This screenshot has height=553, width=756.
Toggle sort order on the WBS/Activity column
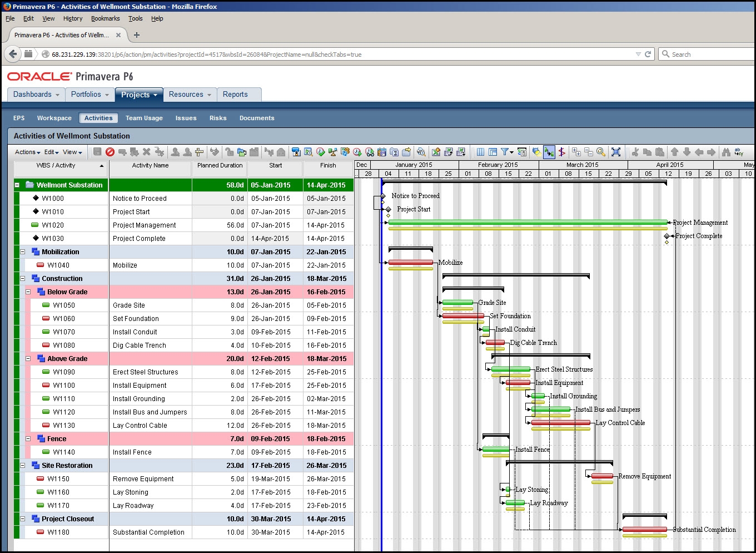point(101,165)
